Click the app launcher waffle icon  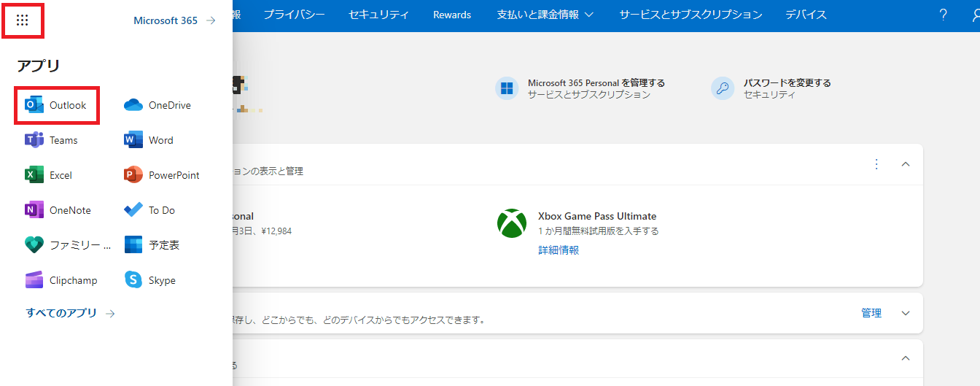point(22,20)
